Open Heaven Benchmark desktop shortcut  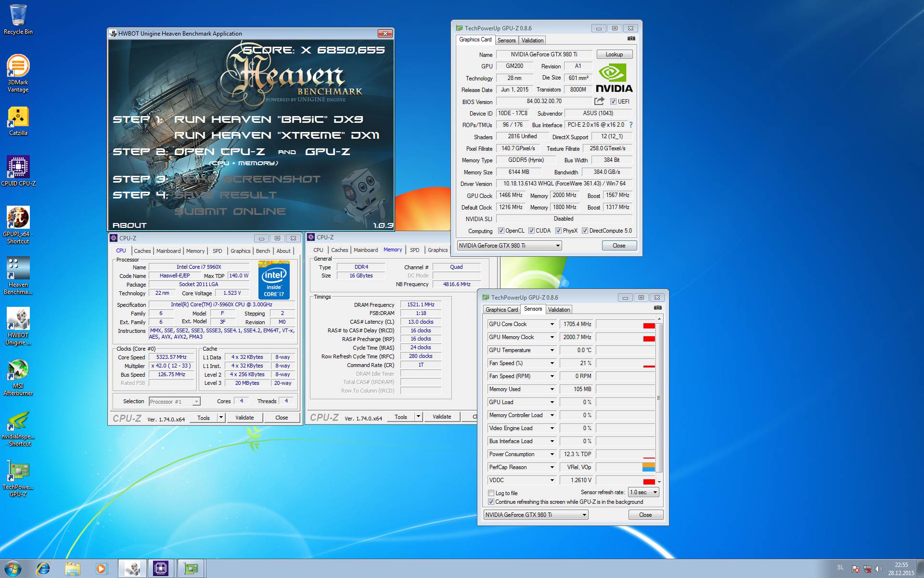(18, 275)
